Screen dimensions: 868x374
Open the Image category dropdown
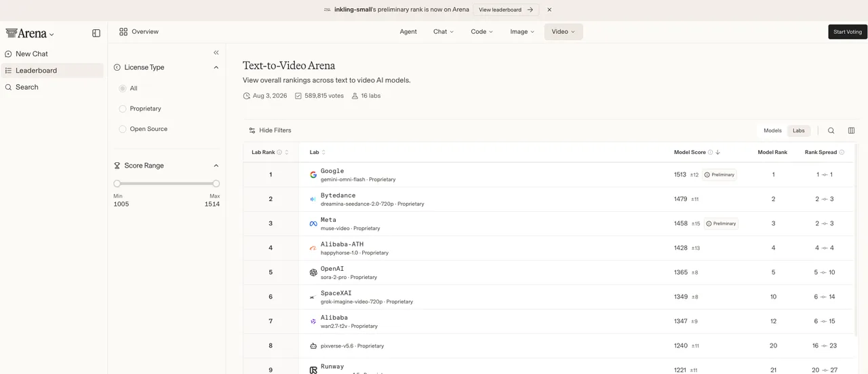pyautogui.click(x=522, y=32)
